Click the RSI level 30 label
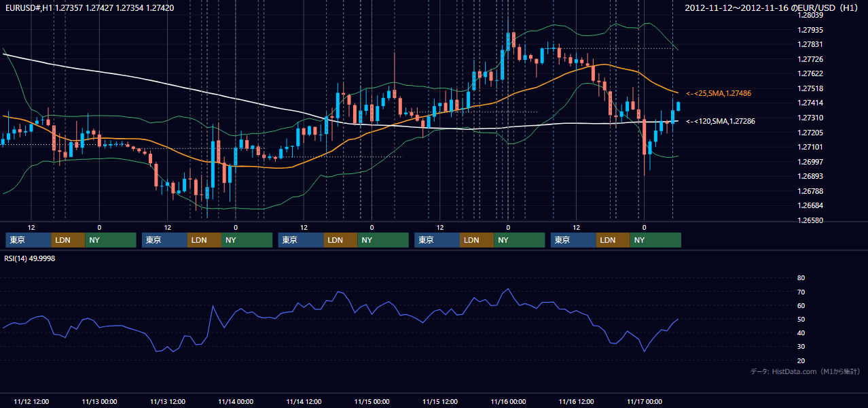868x408 pixels. [801, 347]
